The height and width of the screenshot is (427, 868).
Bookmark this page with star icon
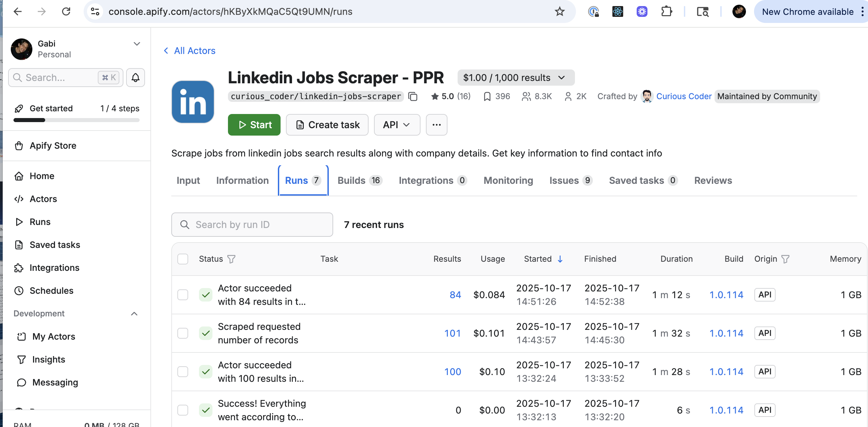point(559,11)
